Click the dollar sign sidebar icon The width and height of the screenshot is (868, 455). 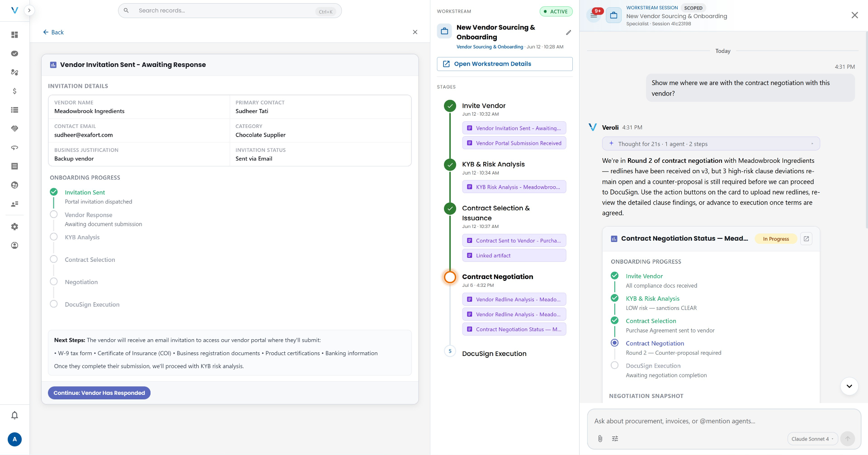14,91
